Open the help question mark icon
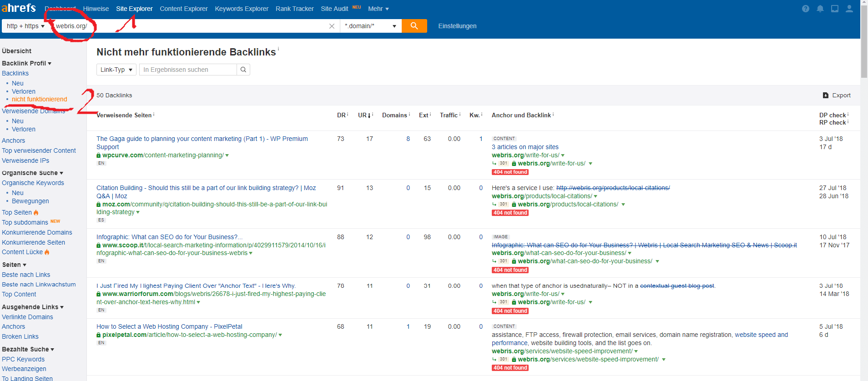The width and height of the screenshot is (868, 381). 806,9
